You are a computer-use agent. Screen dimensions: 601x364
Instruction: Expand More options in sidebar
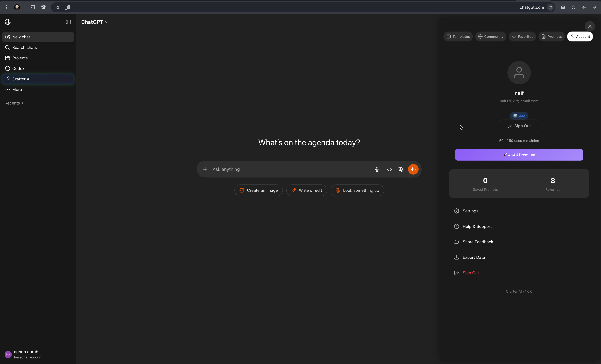click(17, 89)
